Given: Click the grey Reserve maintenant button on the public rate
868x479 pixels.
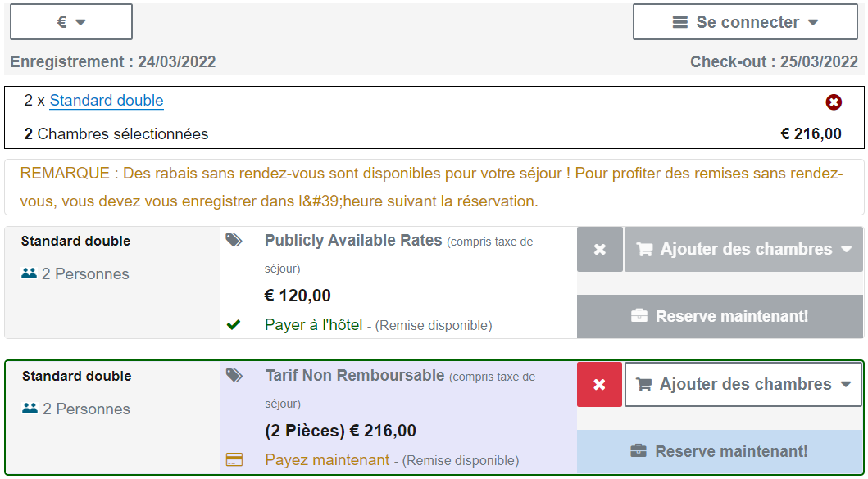Looking at the screenshot, I should click(720, 316).
